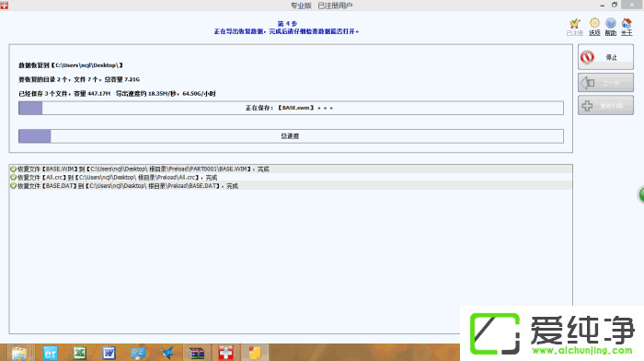Viewport: 644px width, 361px height.
Task: Open the blue bird taskbar app
Action: pyautogui.click(x=167, y=353)
